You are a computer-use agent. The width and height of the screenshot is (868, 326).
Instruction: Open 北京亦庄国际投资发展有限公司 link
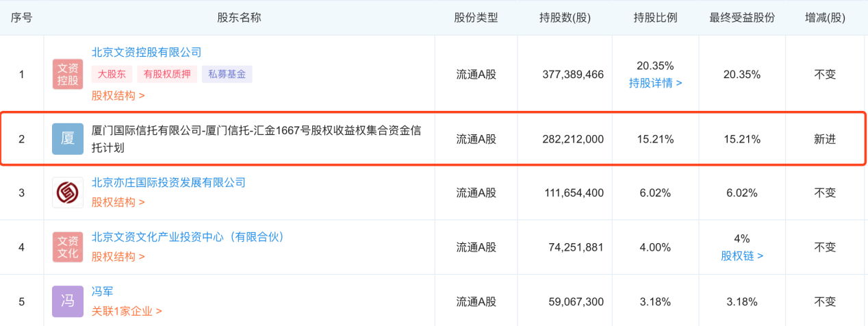(x=168, y=182)
